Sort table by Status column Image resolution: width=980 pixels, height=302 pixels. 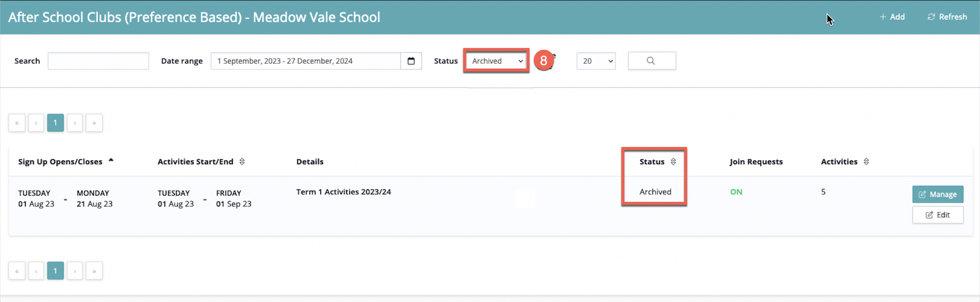[657, 162]
